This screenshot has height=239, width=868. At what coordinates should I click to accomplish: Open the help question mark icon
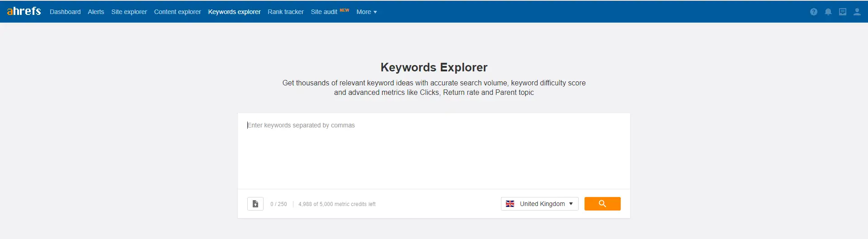point(814,12)
